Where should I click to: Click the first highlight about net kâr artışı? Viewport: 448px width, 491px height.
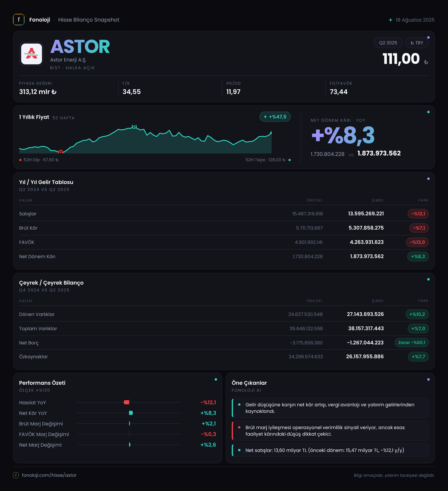[x=330, y=408]
